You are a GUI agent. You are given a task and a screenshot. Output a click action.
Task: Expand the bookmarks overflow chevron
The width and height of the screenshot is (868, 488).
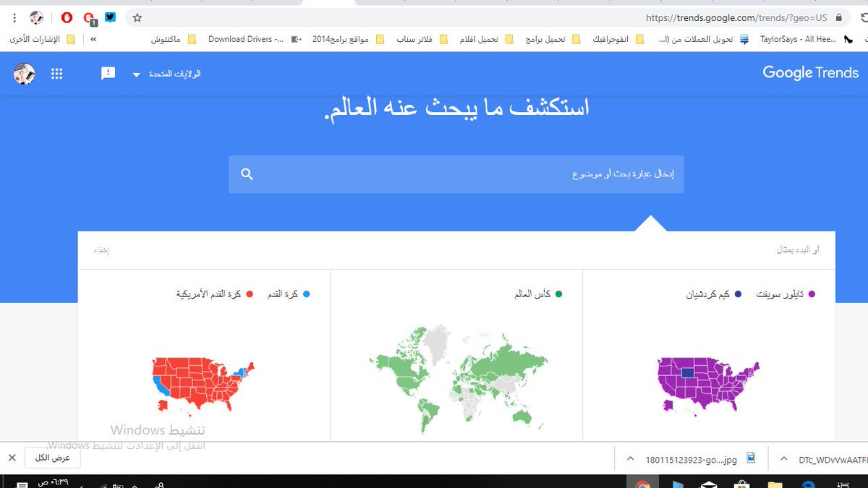[x=93, y=39]
